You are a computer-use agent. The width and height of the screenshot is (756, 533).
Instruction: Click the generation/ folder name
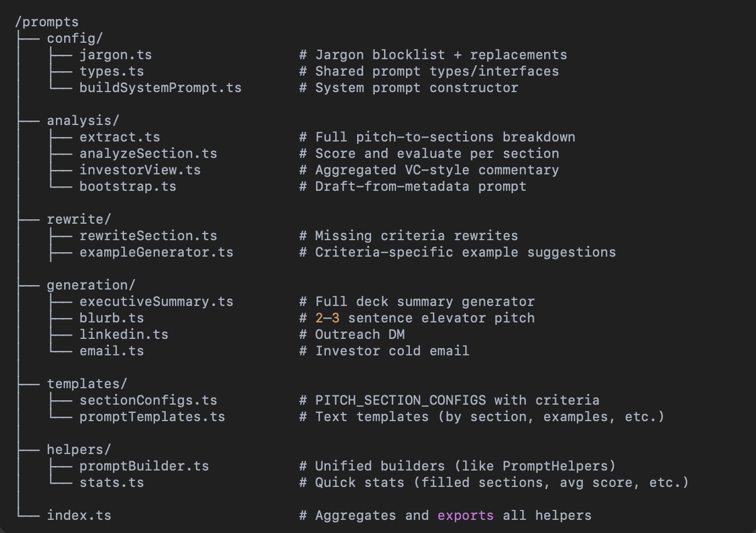coord(91,285)
